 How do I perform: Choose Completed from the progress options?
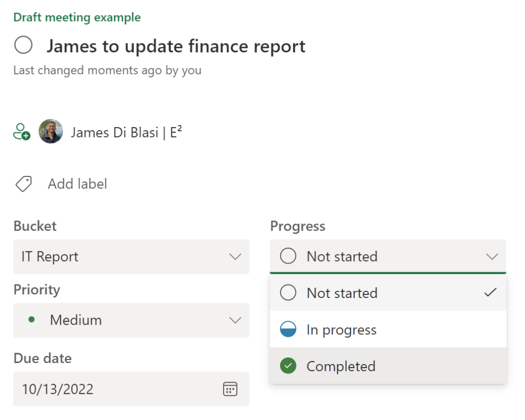click(x=341, y=366)
